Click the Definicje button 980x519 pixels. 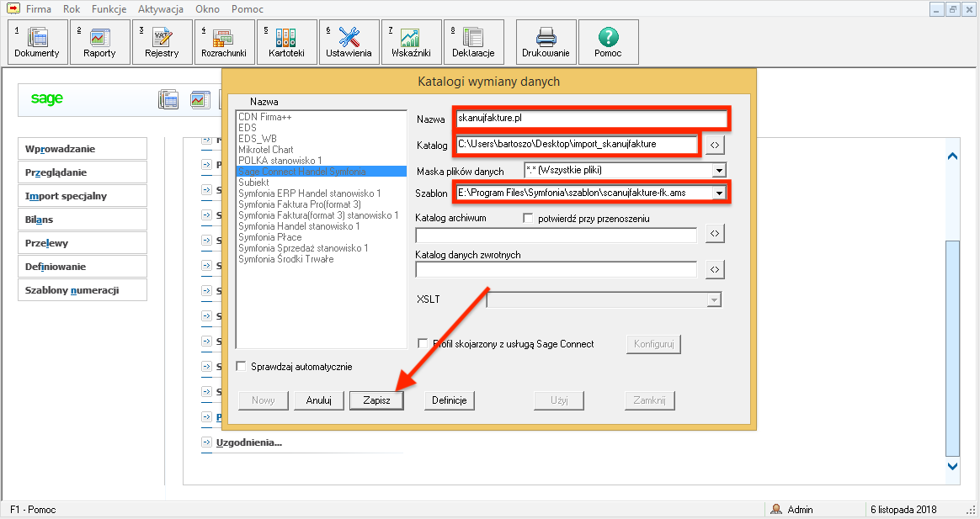[450, 400]
